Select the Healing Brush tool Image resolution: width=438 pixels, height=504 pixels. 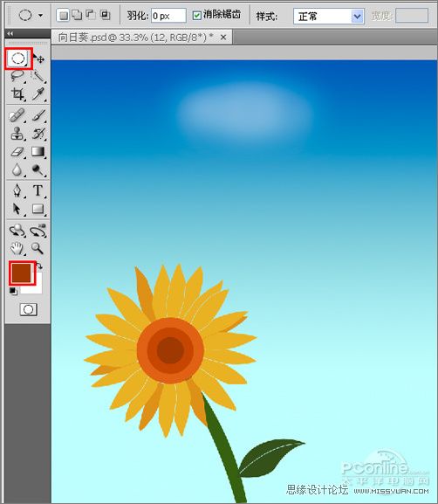tap(17, 115)
